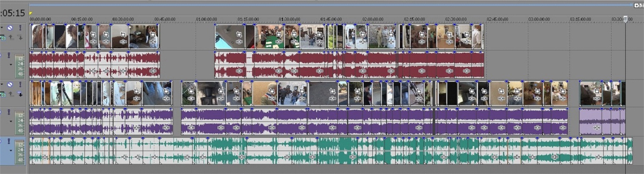Solo the red audio track
This screenshot has width=644, height=174.
9,55
